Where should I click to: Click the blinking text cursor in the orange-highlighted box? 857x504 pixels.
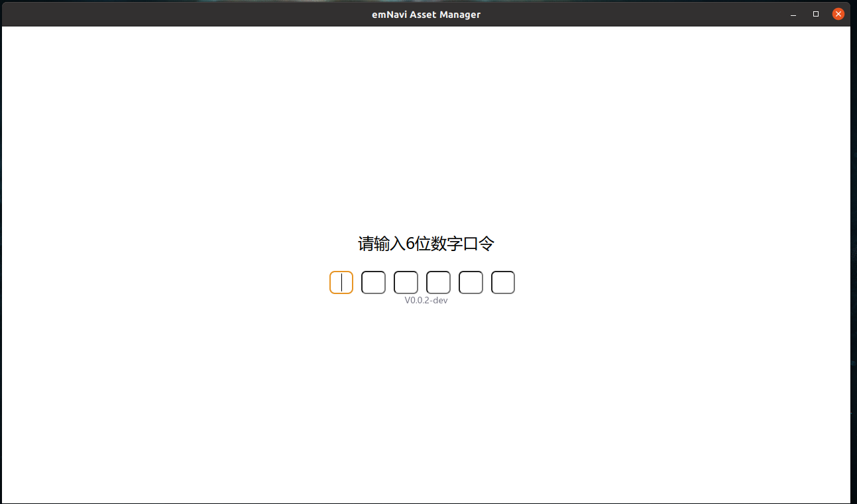[x=342, y=283]
